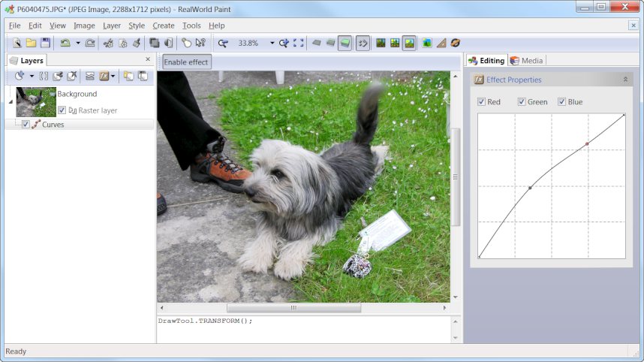Click the delete layer icon
Screen dimensions: 644x362
(72, 76)
